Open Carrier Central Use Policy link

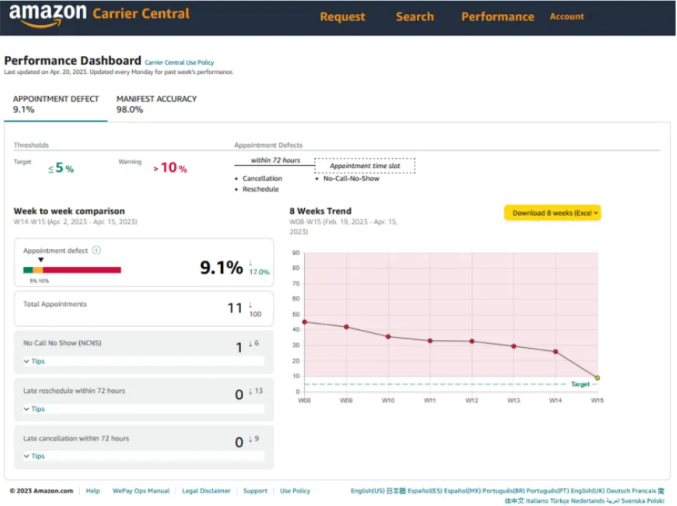coord(179,63)
